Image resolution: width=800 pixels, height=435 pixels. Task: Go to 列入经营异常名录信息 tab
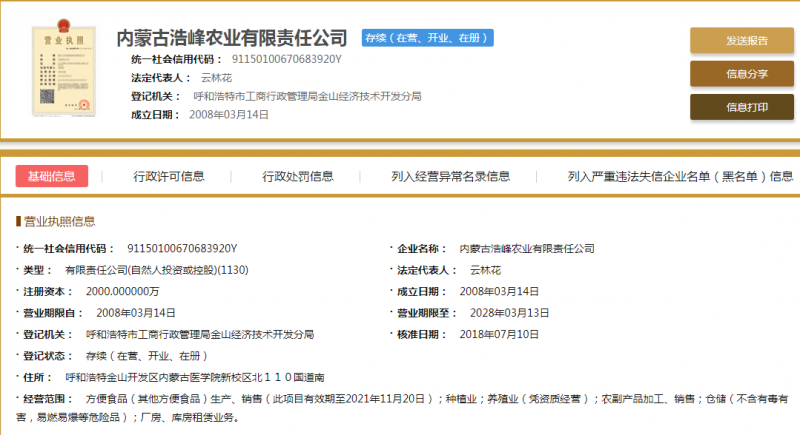451,176
